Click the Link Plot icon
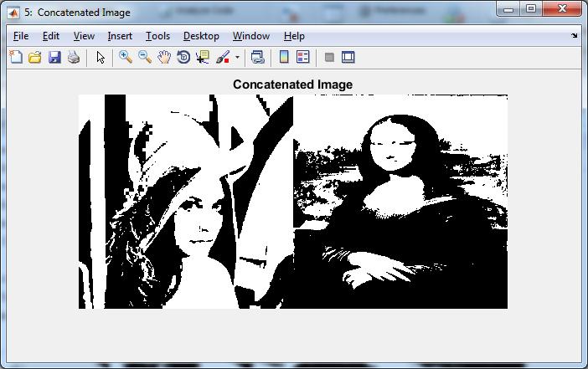Screen dimensions: 588x369 coord(258,58)
